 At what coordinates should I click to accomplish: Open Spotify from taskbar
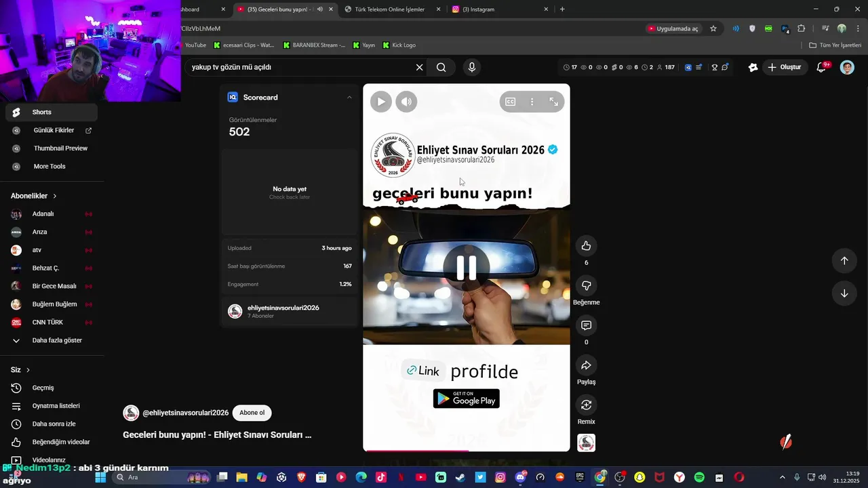pos(699,477)
